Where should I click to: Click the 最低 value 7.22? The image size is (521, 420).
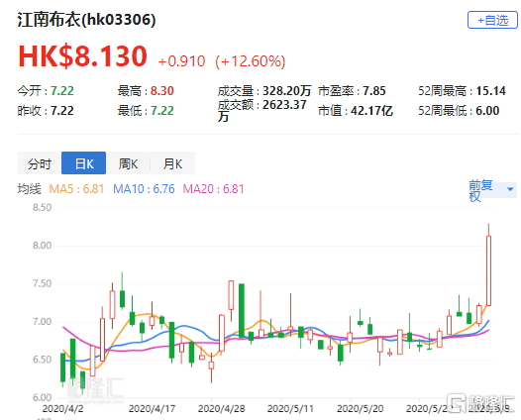[x=162, y=111]
